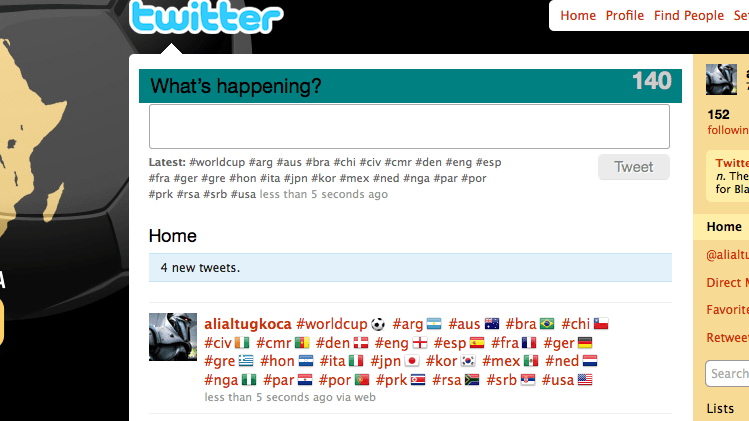Focus the What's happening text box
The width and height of the screenshot is (749, 421).
click(x=409, y=127)
